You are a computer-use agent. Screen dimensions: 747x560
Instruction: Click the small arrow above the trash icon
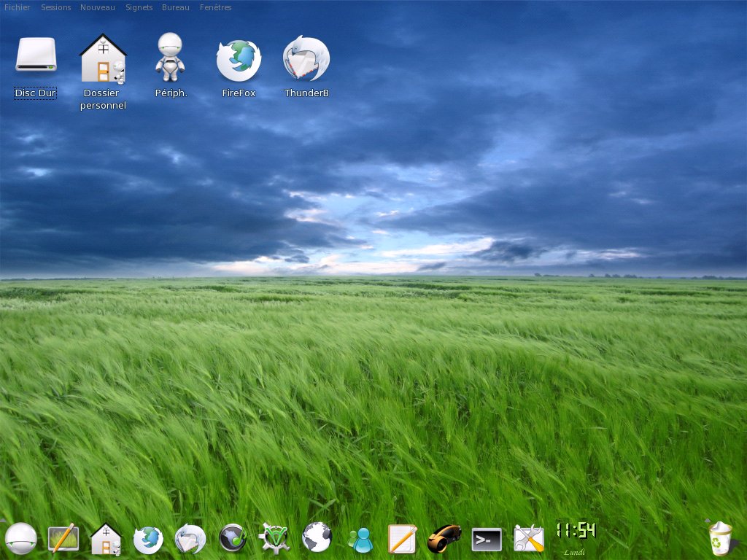[x=707, y=521]
